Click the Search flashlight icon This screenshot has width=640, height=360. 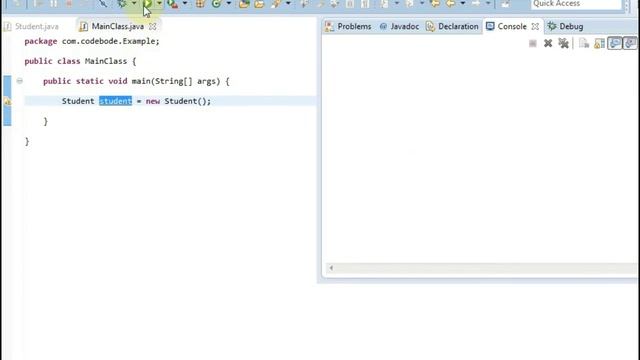click(276, 4)
